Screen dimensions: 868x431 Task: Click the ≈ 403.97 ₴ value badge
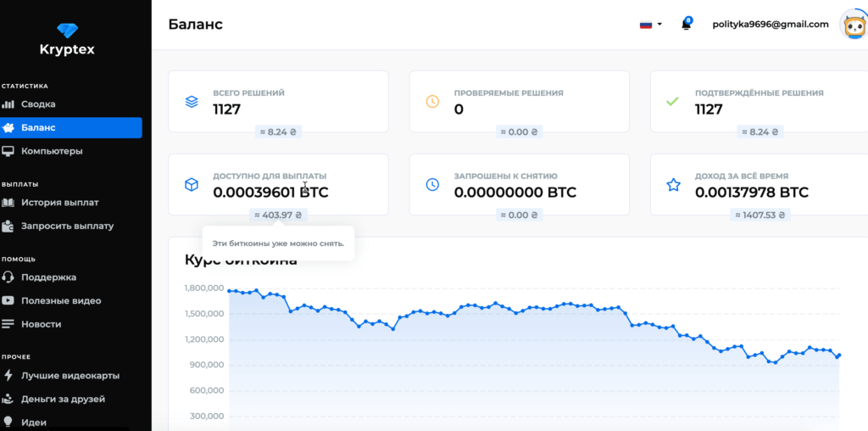[278, 215]
